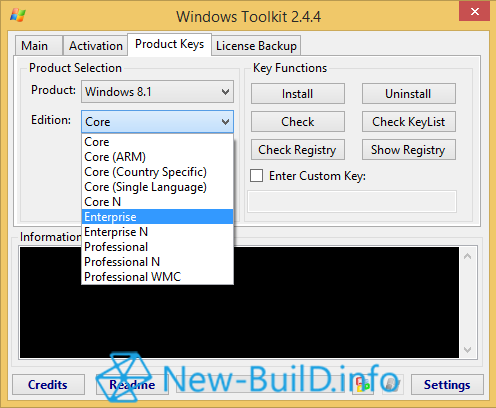Image resolution: width=496 pixels, height=408 pixels.
Task: Open the License Backup tab
Action: click(x=256, y=46)
